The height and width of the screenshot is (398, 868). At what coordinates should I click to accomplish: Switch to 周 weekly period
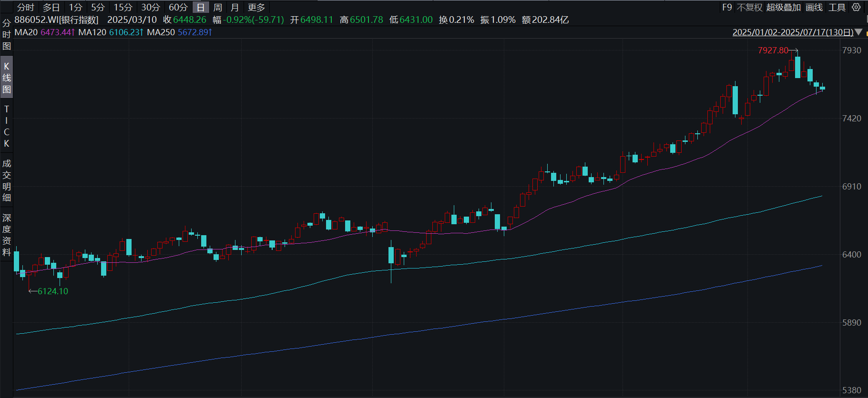point(218,7)
